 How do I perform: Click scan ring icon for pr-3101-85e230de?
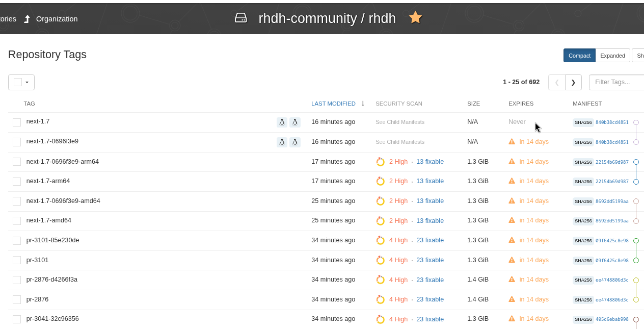coord(380,240)
